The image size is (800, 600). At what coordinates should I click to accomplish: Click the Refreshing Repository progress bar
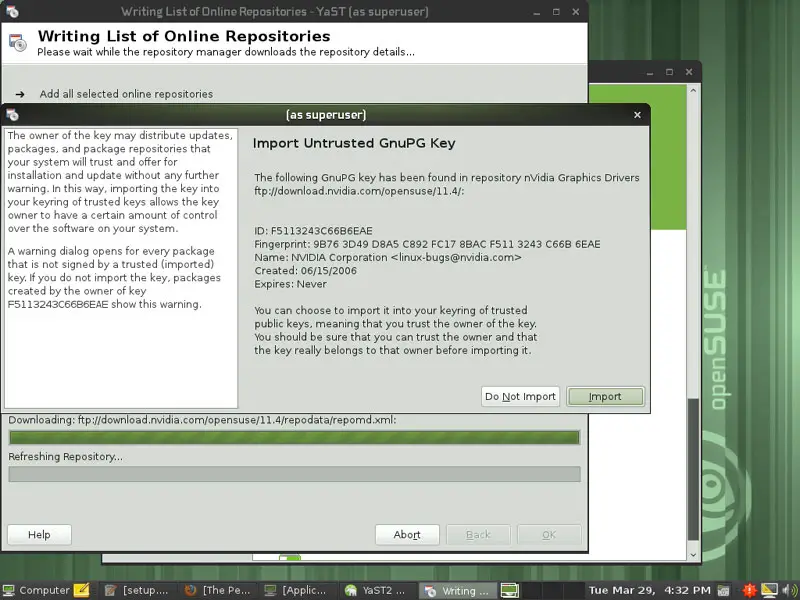[294, 474]
